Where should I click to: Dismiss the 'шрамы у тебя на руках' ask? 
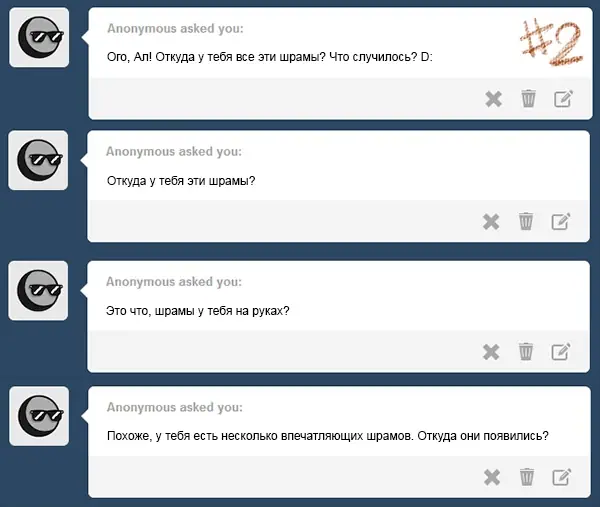click(x=491, y=352)
